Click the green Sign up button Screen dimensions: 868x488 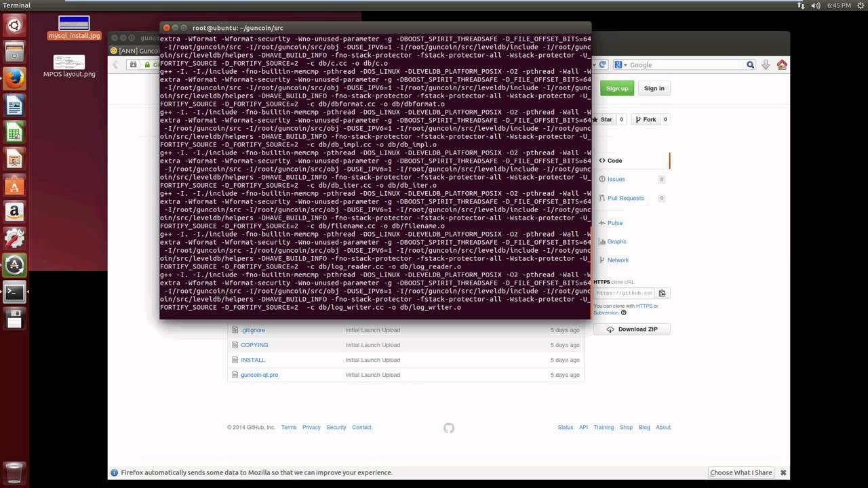617,88
